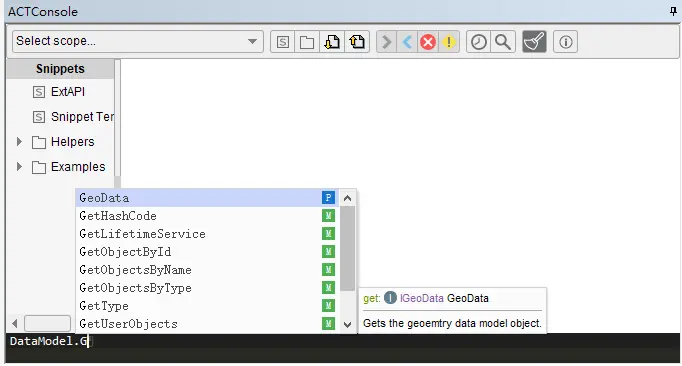682x366 pixels.
Task: Choose GetObjectsByType from autocomplete list
Action: coord(207,288)
